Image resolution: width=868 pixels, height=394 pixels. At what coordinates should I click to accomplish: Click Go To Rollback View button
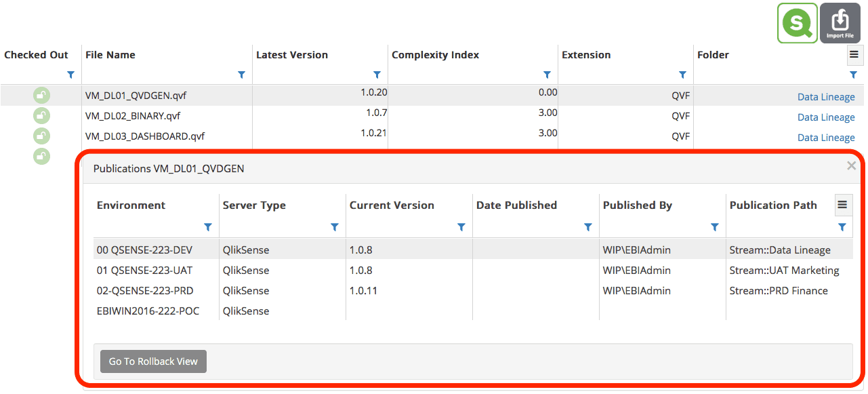click(x=153, y=361)
